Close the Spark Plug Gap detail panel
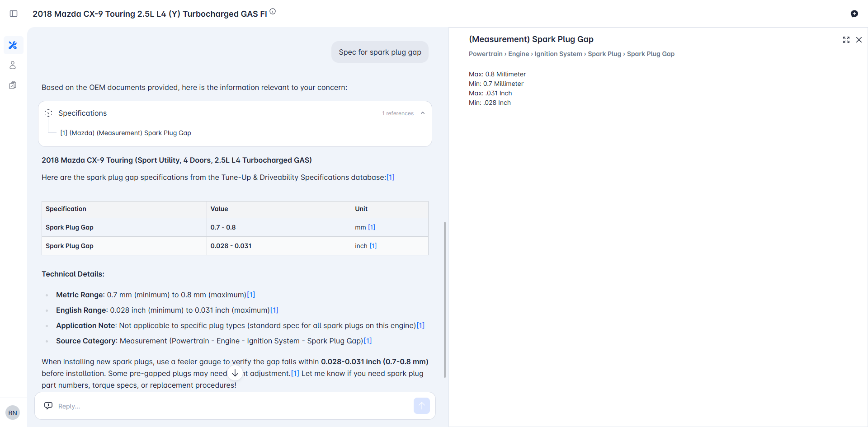This screenshot has width=868, height=427. (859, 40)
